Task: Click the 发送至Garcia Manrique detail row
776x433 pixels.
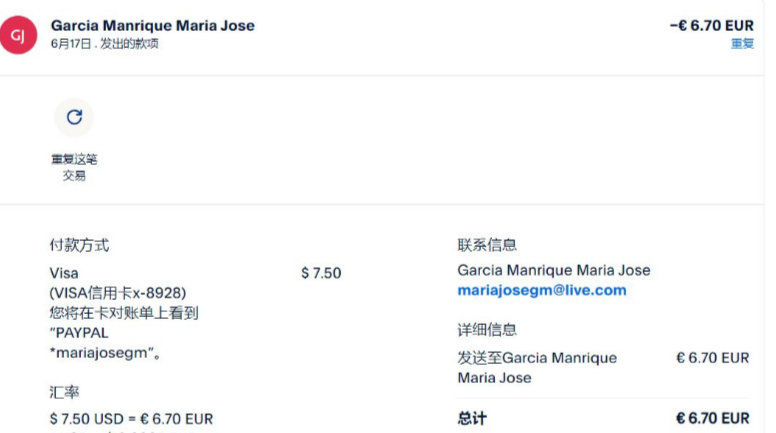Action: coord(537,367)
